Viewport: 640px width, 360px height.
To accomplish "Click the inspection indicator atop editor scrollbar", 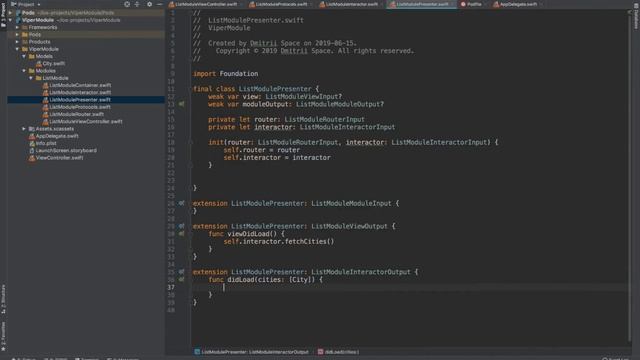I will 629,12.
